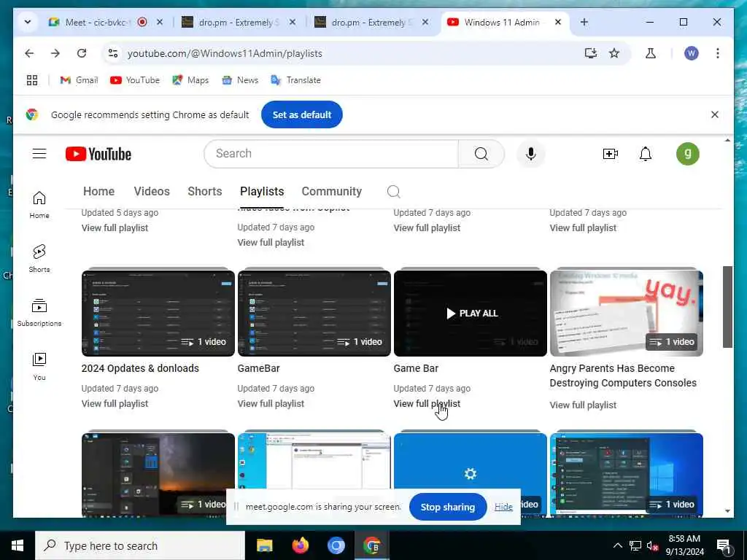Click the install app icon in address bar

pos(591,53)
